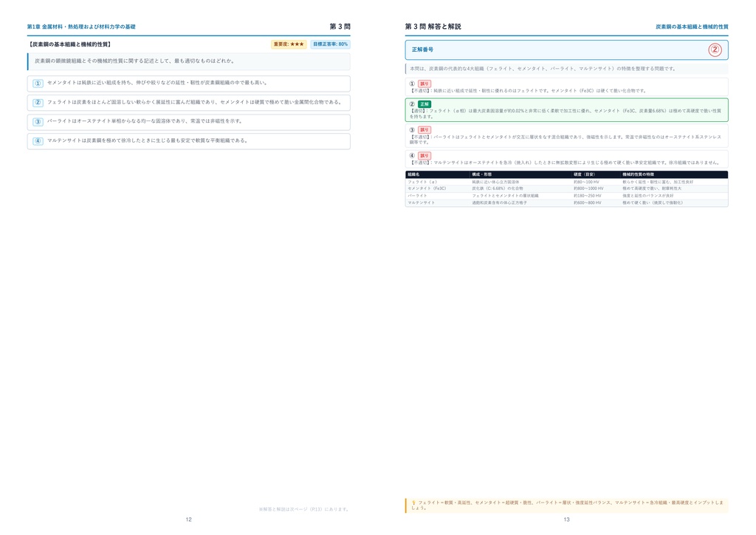Pick answer option ③ about パーライト

(x=188, y=122)
